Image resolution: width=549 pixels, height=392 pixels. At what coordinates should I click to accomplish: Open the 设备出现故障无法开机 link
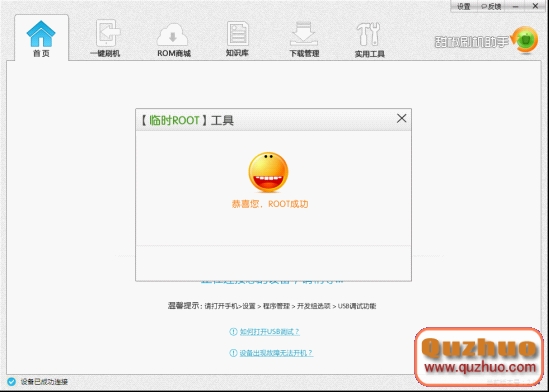(276, 353)
